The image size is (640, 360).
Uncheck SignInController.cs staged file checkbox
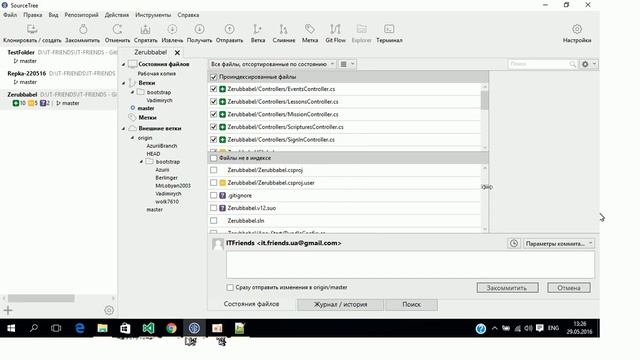[213, 140]
